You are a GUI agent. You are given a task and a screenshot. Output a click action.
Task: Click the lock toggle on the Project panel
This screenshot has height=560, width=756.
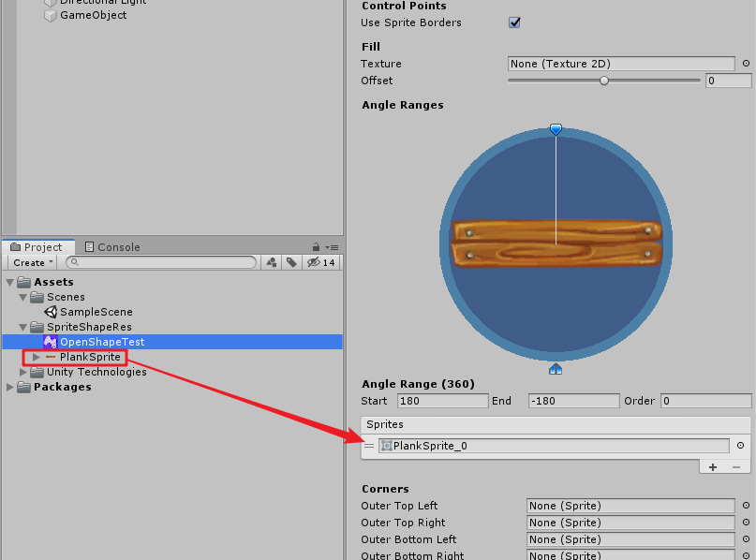[318, 245]
